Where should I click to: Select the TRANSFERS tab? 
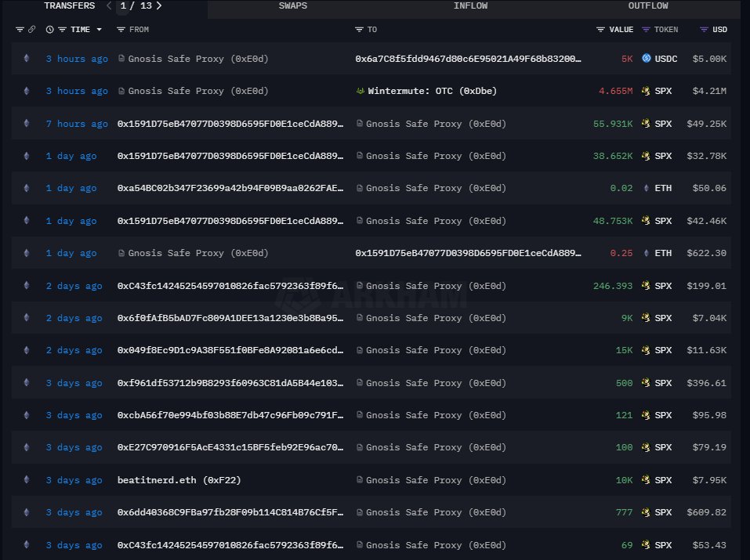click(x=69, y=5)
